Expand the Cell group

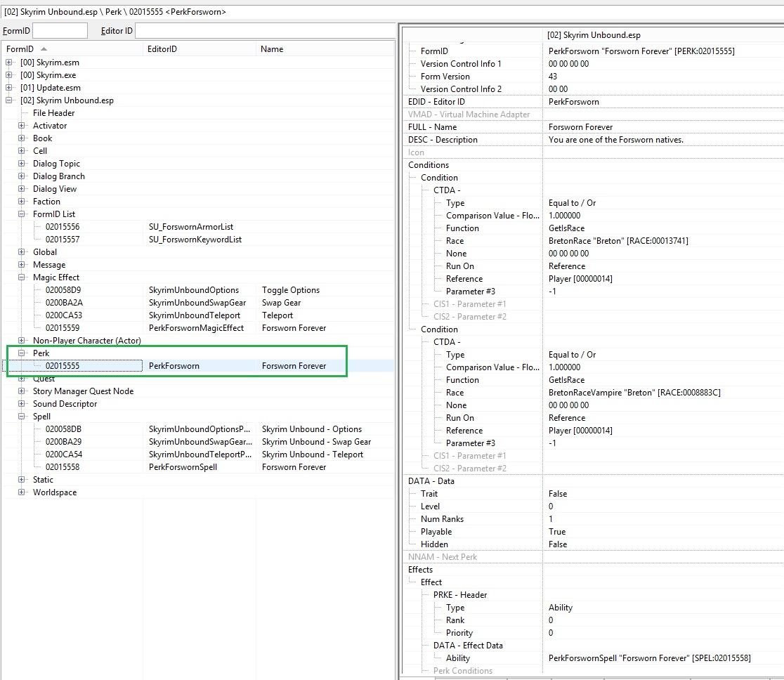click(21, 150)
